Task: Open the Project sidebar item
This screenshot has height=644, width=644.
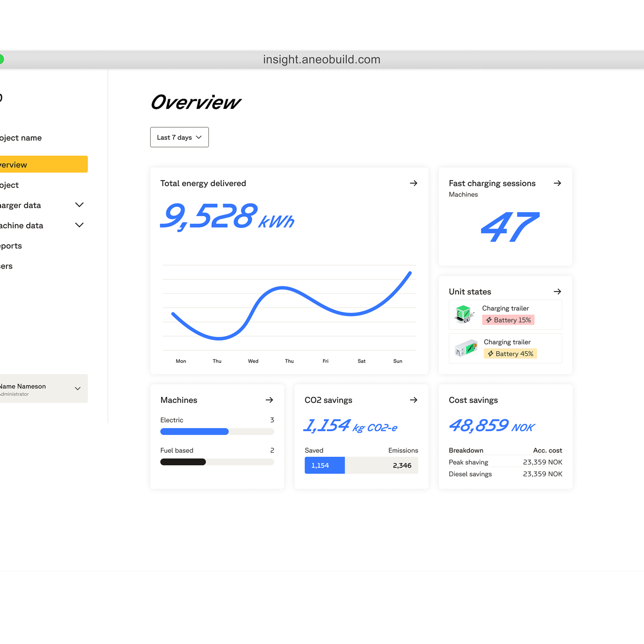Action: tap(9, 185)
